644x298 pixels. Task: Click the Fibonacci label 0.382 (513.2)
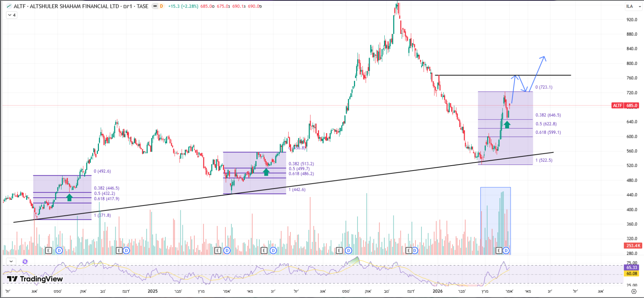[301, 164]
